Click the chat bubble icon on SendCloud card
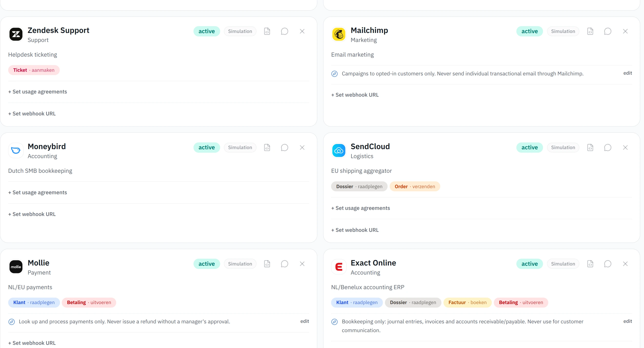The image size is (644, 348). [607, 147]
